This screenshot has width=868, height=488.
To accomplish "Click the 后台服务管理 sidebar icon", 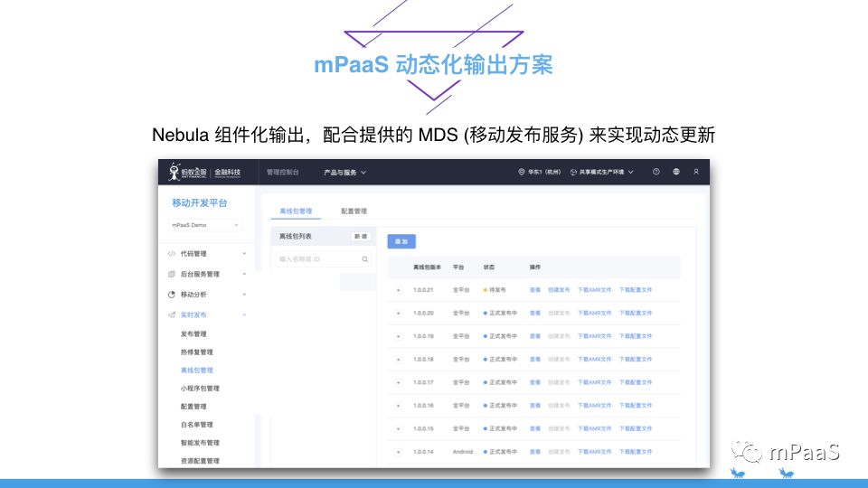I will click(x=172, y=274).
